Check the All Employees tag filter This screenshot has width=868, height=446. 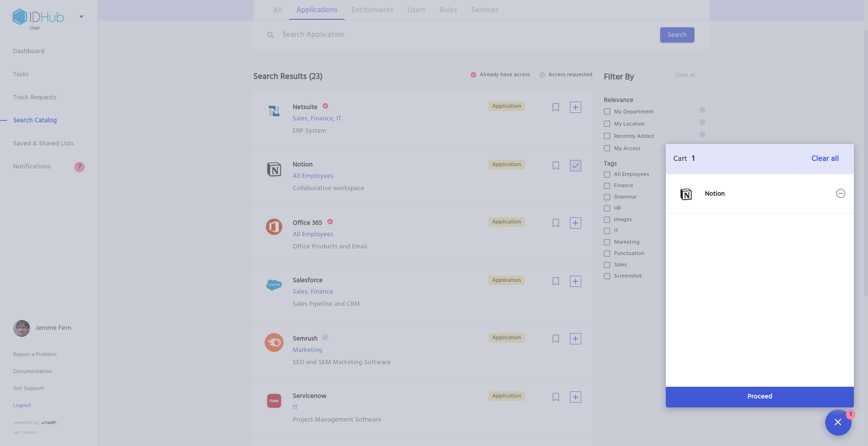pos(607,175)
